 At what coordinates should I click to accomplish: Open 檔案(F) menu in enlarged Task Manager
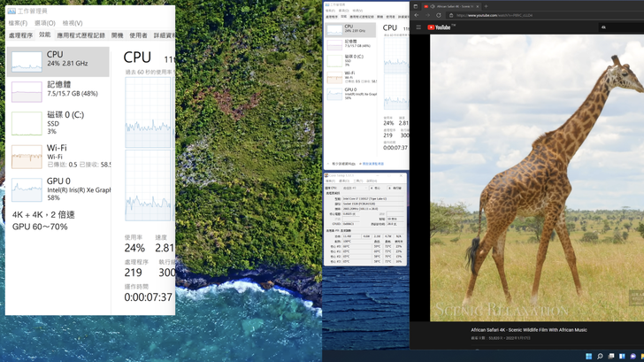coord(18,23)
